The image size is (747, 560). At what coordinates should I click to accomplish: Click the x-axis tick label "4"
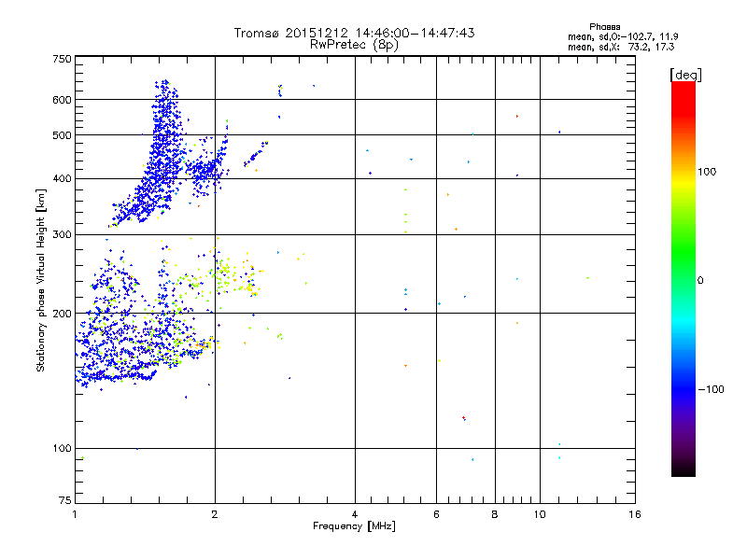355,514
